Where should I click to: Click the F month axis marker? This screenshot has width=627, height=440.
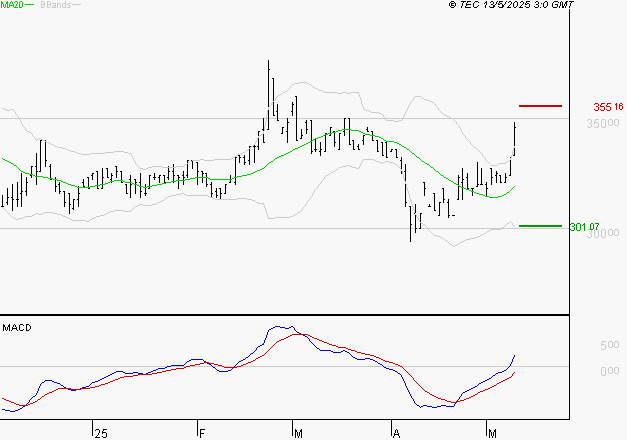[202, 434]
